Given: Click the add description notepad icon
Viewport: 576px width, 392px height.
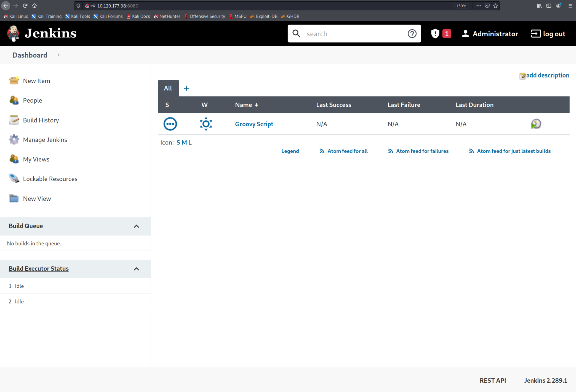Looking at the screenshot, I should point(522,76).
